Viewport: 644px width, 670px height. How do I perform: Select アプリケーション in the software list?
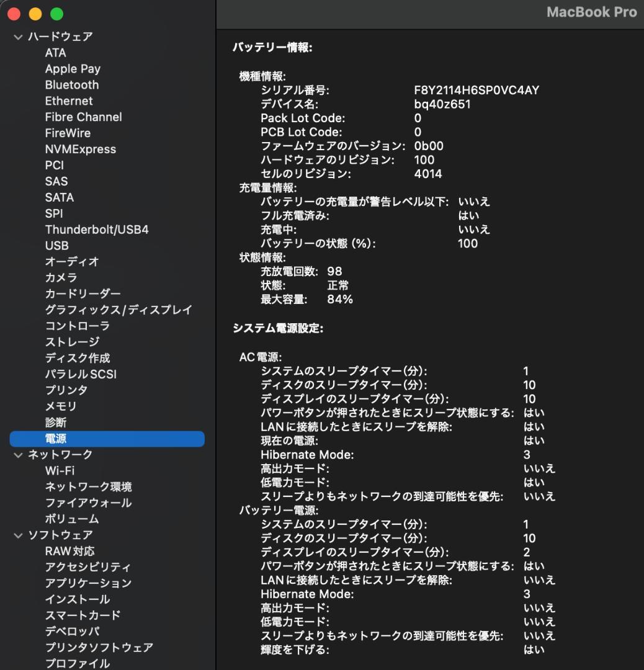[87, 583]
